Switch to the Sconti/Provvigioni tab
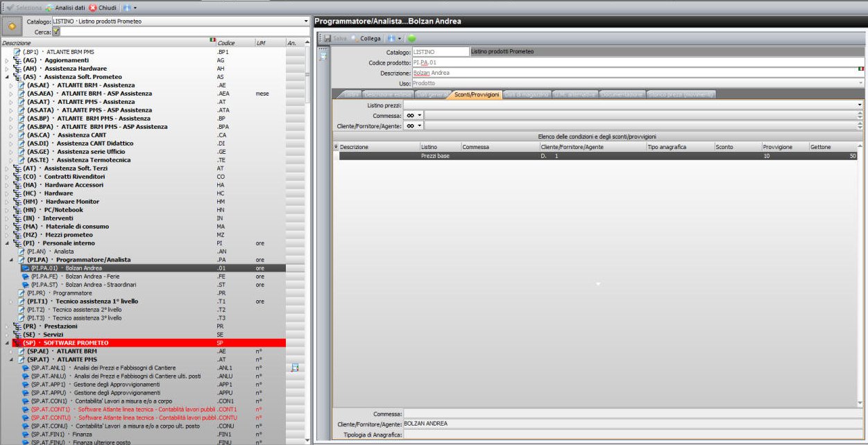The image size is (868, 445). point(476,94)
